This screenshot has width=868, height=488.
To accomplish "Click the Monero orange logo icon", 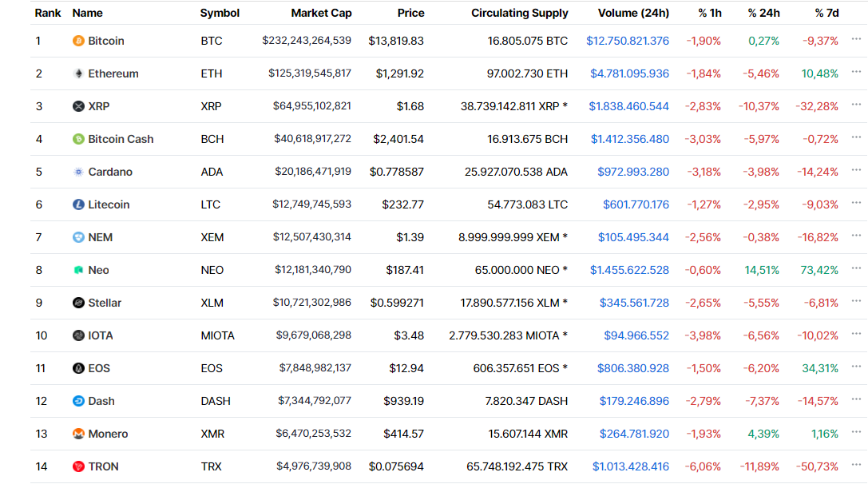I will tap(78, 434).
